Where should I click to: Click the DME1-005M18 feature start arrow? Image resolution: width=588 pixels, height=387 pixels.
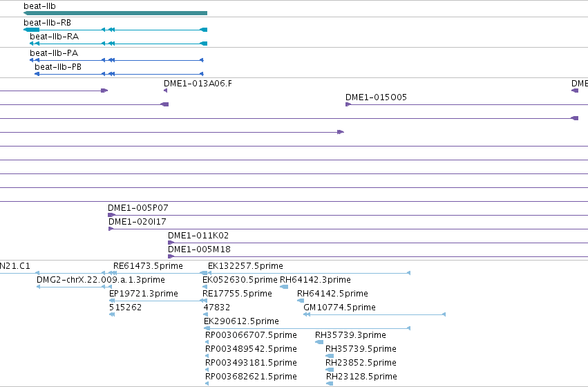click(x=171, y=256)
